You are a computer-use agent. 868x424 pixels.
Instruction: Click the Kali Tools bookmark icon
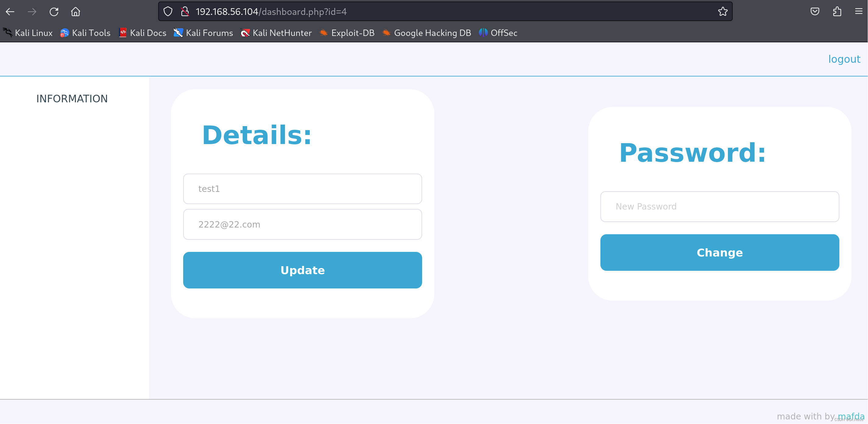coord(65,33)
